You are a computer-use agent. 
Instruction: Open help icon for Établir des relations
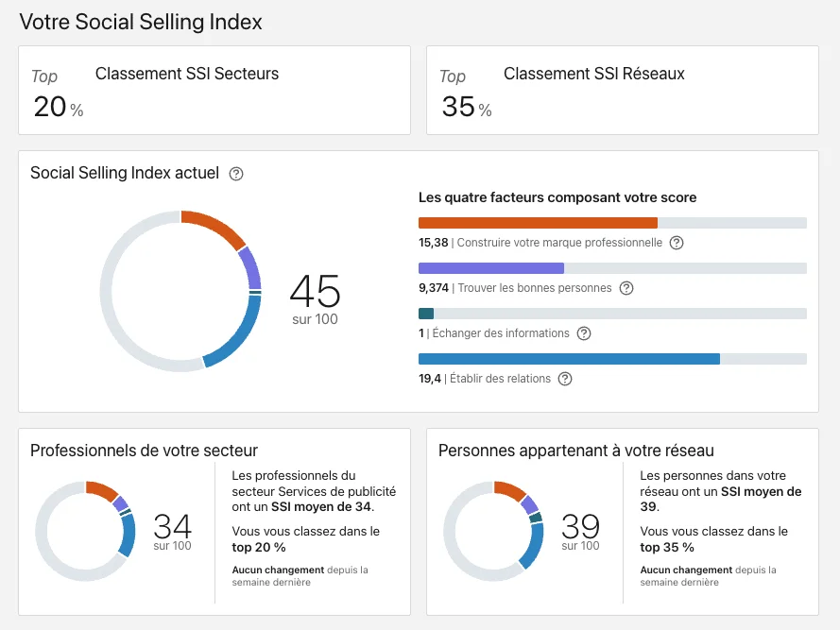pyautogui.click(x=565, y=379)
